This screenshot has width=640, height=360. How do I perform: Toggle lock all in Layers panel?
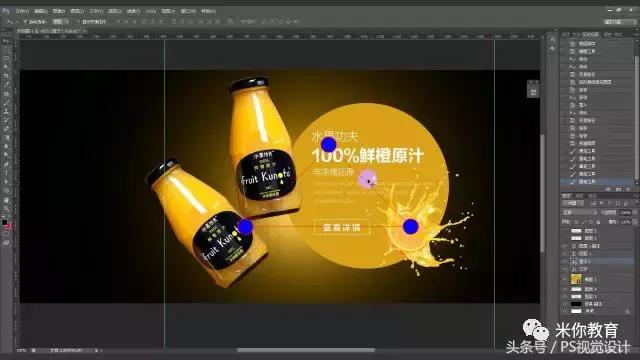click(x=598, y=222)
